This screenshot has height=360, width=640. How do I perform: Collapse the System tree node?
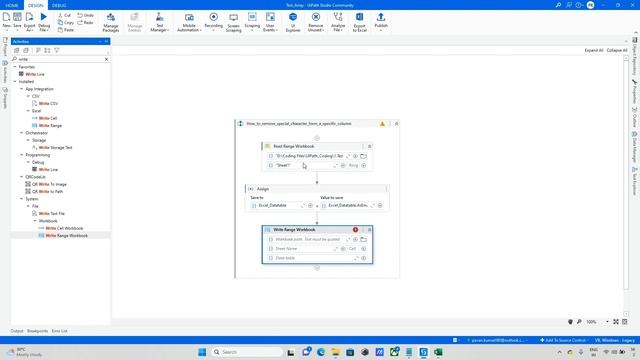coord(22,199)
